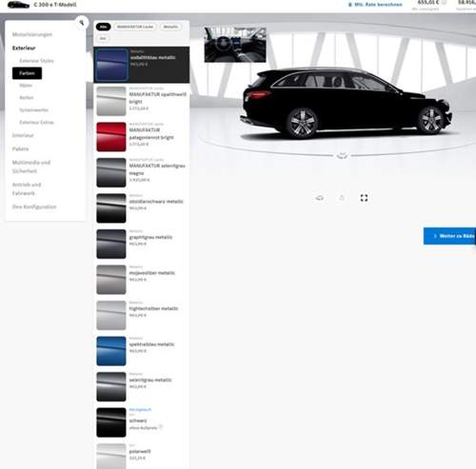476x469 pixels.
Task: Open Multimedia und Sicherheit section
Action: tap(31, 166)
